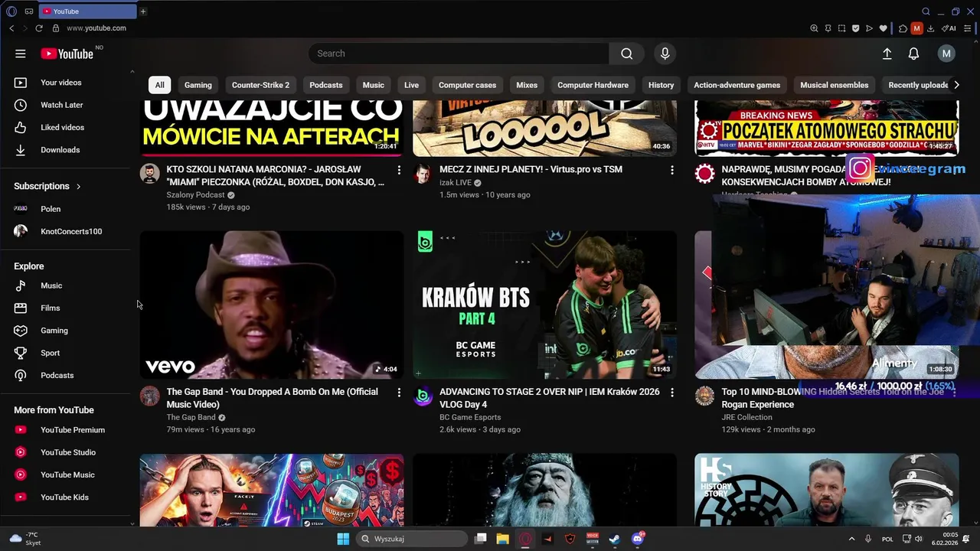Open 'MECZ Z INNEJ PLANETY!' video title
Viewport: 980px width, 551px height.
[x=531, y=169]
